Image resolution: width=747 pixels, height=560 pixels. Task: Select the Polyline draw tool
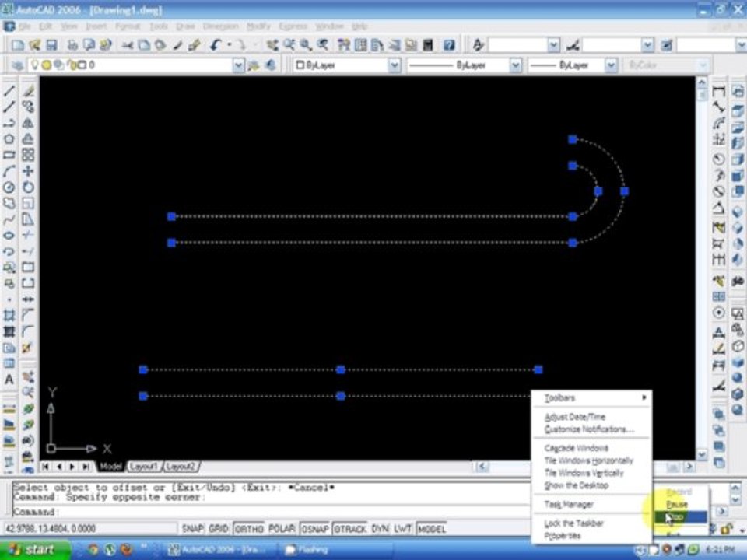click(x=9, y=123)
